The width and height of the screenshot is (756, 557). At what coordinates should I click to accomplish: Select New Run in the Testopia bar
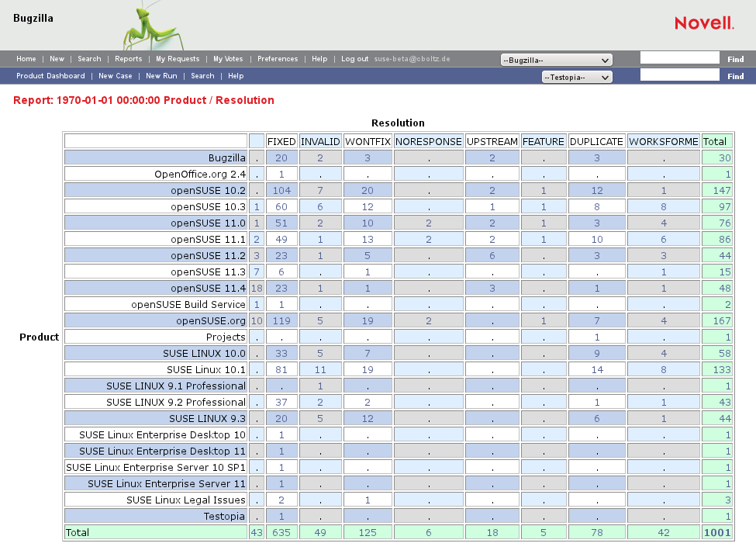coord(161,76)
